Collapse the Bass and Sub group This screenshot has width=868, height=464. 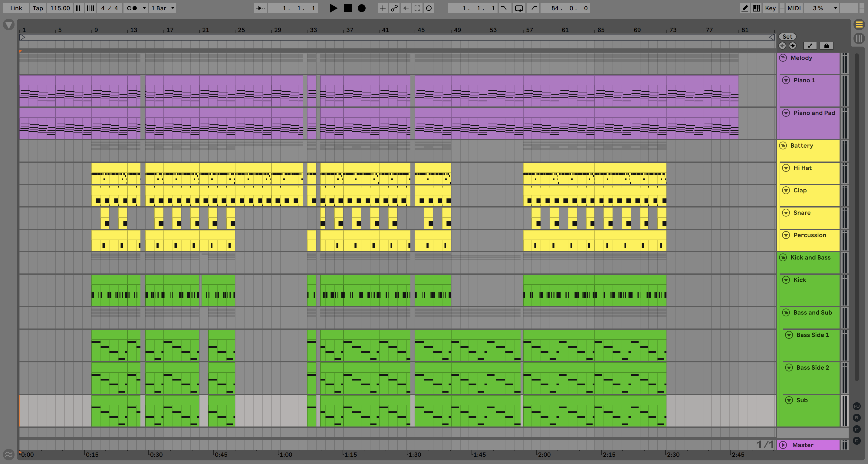coord(786,312)
